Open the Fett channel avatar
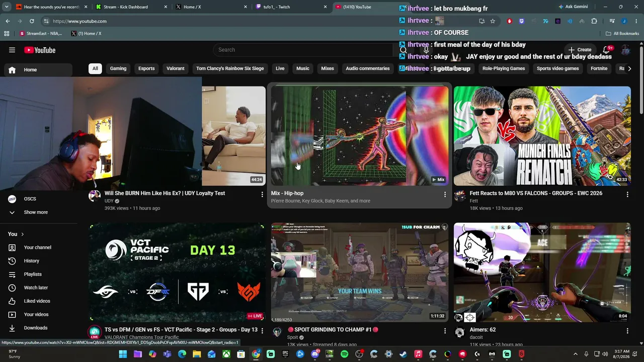 click(x=460, y=196)
